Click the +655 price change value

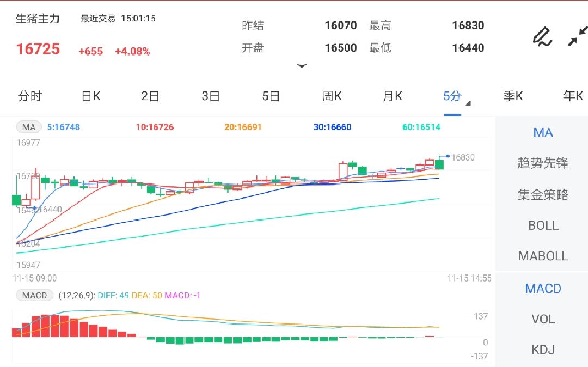90,51
